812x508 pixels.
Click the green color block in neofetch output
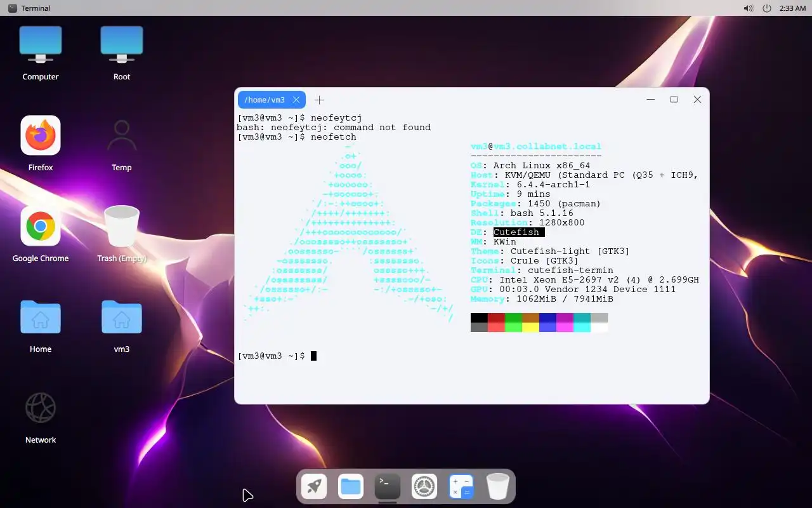513,318
